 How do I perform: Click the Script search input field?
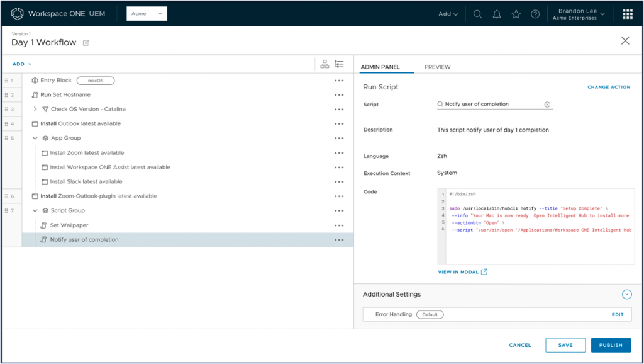495,105
